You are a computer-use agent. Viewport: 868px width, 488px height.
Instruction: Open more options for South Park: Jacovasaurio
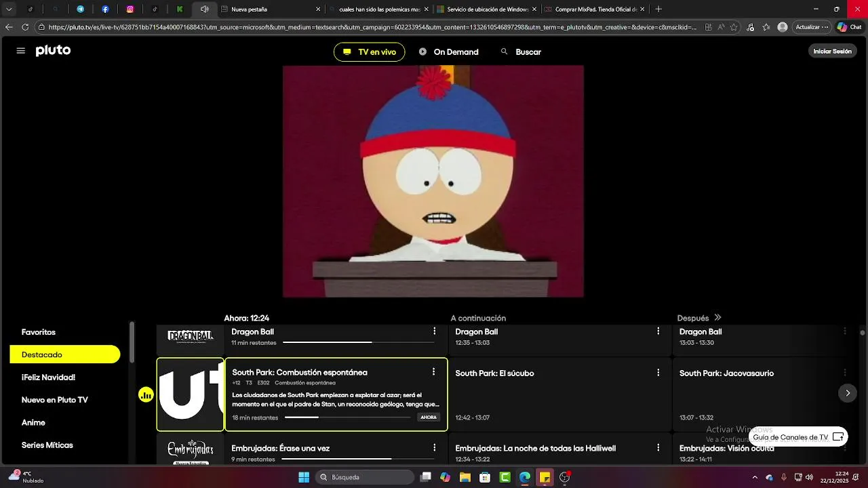coord(845,373)
